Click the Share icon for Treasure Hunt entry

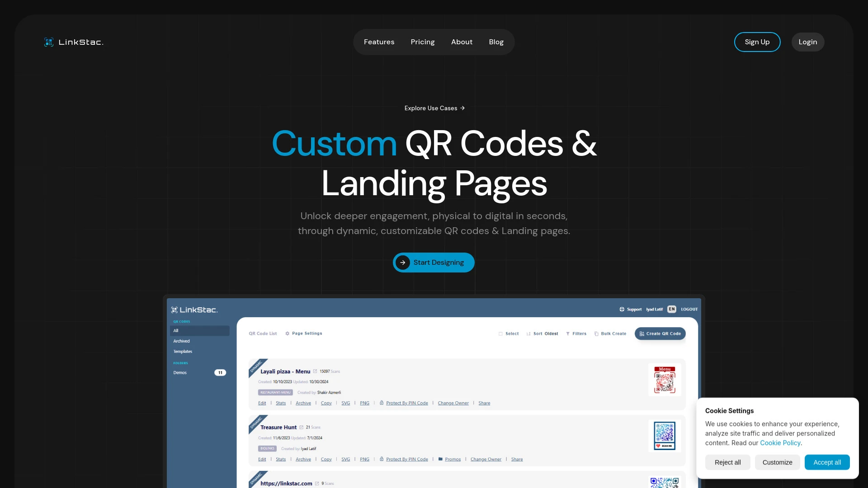click(x=517, y=459)
